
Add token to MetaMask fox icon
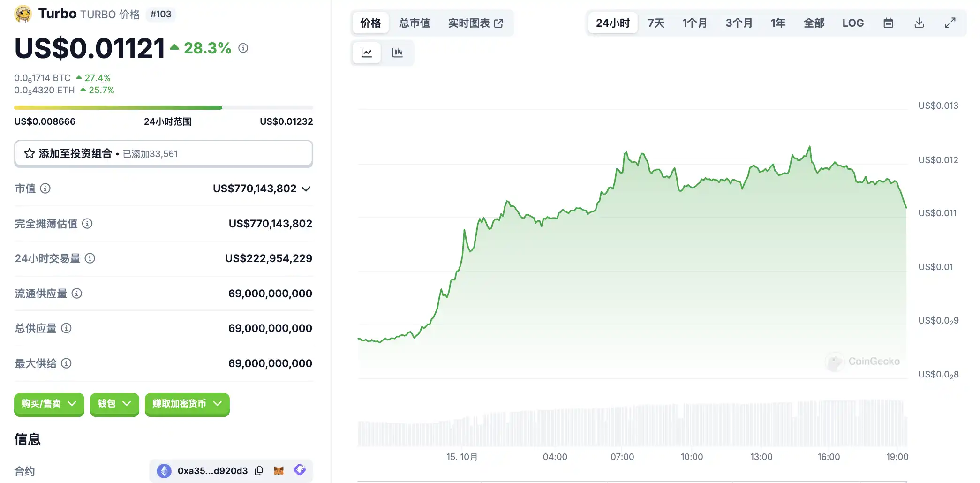279,470
